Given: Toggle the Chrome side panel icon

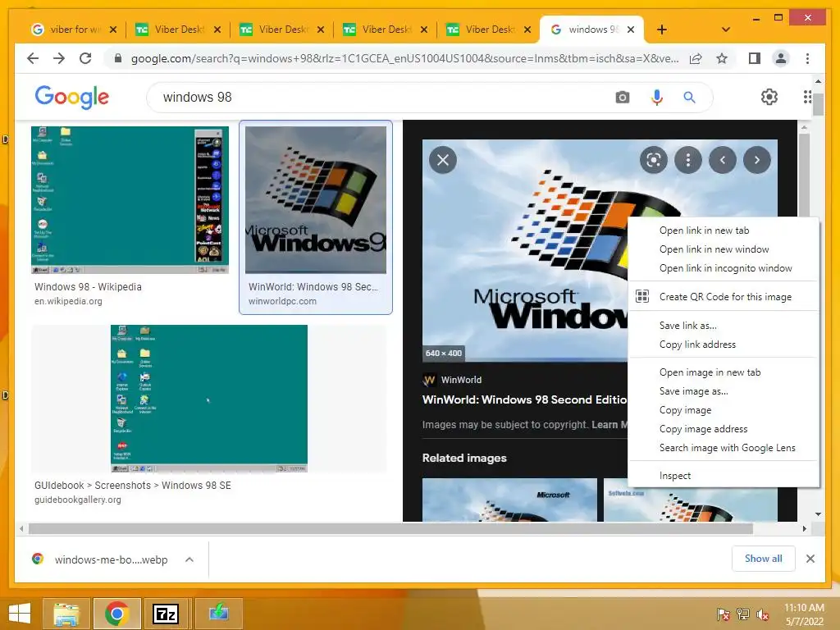Looking at the screenshot, I should (755, 58).
